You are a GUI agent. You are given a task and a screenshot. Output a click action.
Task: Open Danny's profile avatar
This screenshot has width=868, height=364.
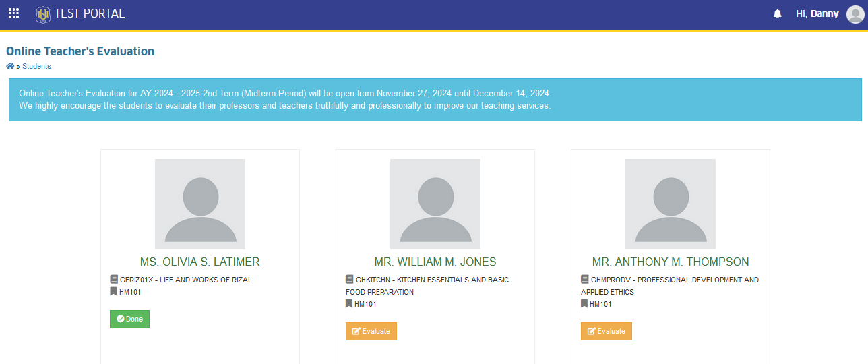(855, 14)
